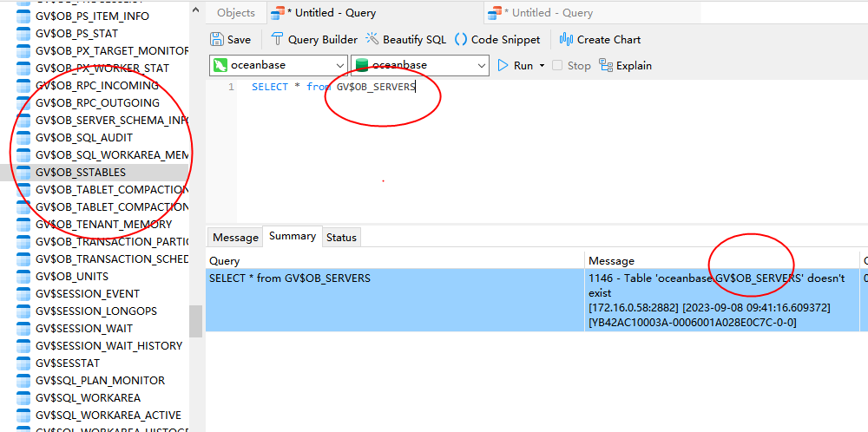Click the table icon beside GV$SESSTAT
868x432 pixels.
point(23,363)
